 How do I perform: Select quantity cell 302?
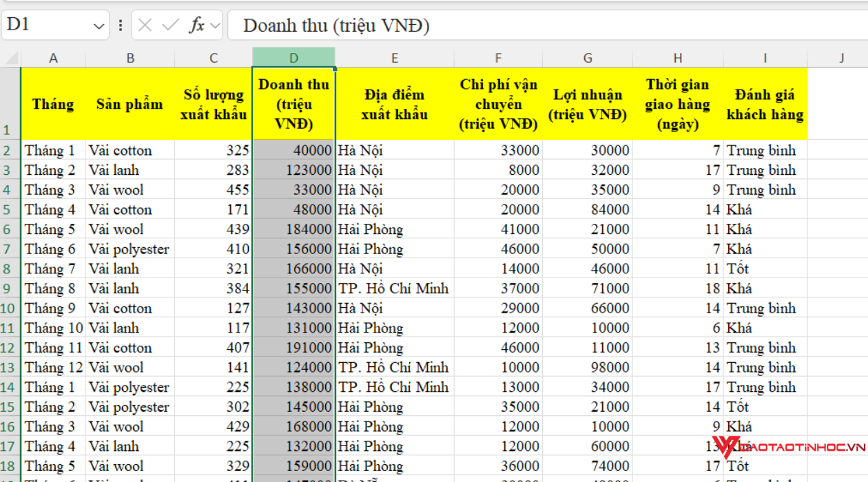[x=214, y=407]
